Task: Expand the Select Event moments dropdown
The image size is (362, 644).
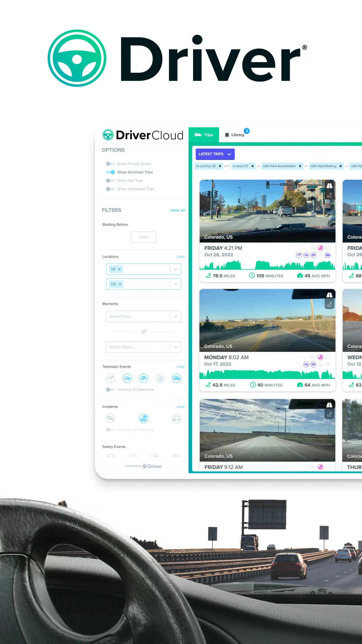Action: pos(143,316)
